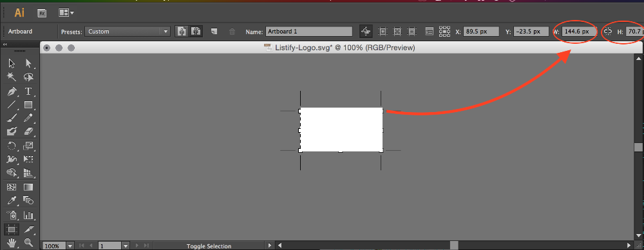Click the X position field

point(481,31)
